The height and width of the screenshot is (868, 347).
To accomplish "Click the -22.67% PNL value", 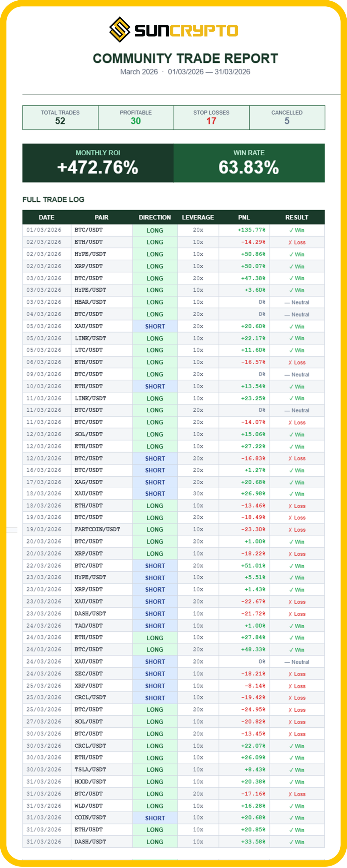I will click(253, 602).
